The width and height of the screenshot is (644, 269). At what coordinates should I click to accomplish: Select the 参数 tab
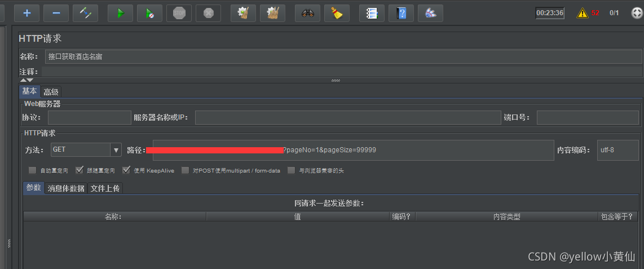pos(34,188)
